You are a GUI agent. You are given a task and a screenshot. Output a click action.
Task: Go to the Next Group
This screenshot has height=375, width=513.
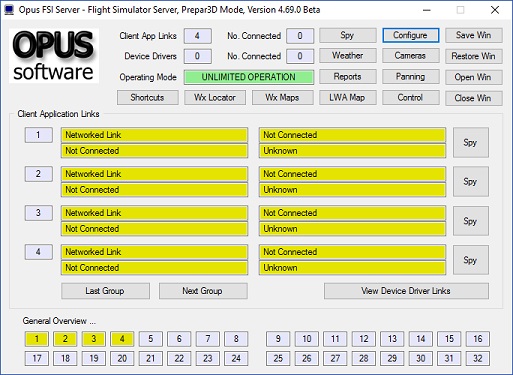[x=203, y=291]
